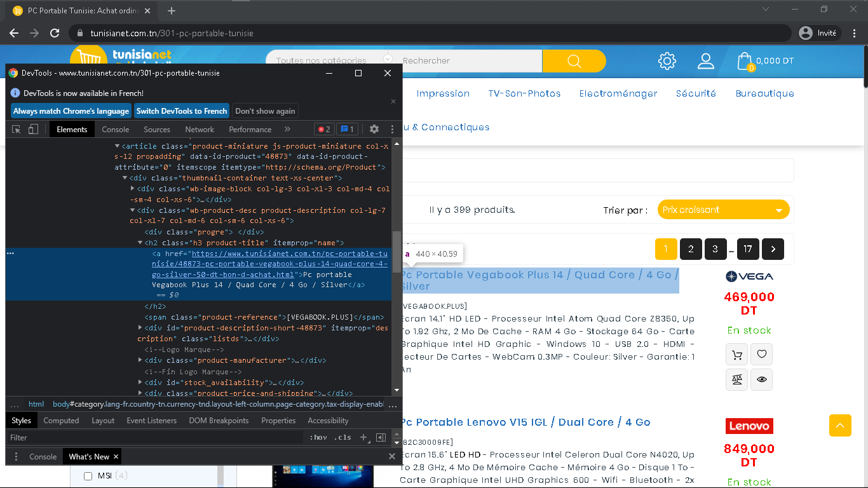
Task: Open the user account icon
Action: pos(706,61)
